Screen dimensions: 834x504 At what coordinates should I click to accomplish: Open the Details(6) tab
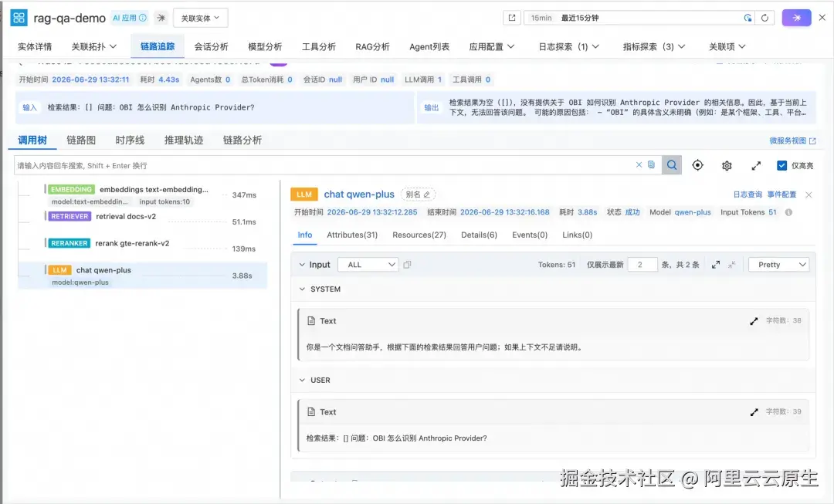[x=479, y=235]
